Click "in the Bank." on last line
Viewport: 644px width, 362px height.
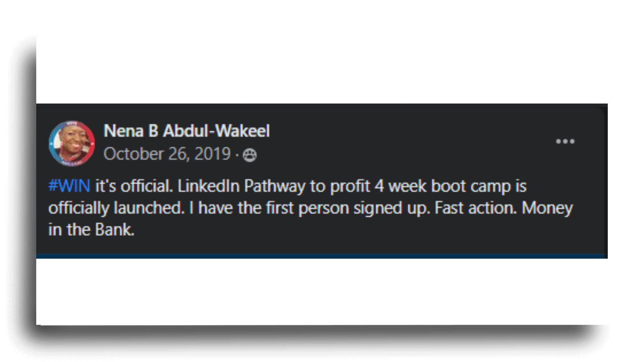pos(91,230)
